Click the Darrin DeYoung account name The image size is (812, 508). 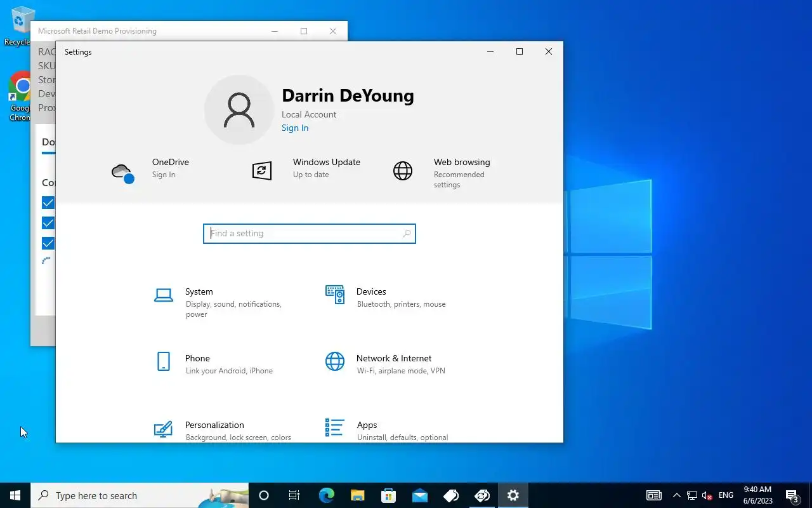pos(348,95)
